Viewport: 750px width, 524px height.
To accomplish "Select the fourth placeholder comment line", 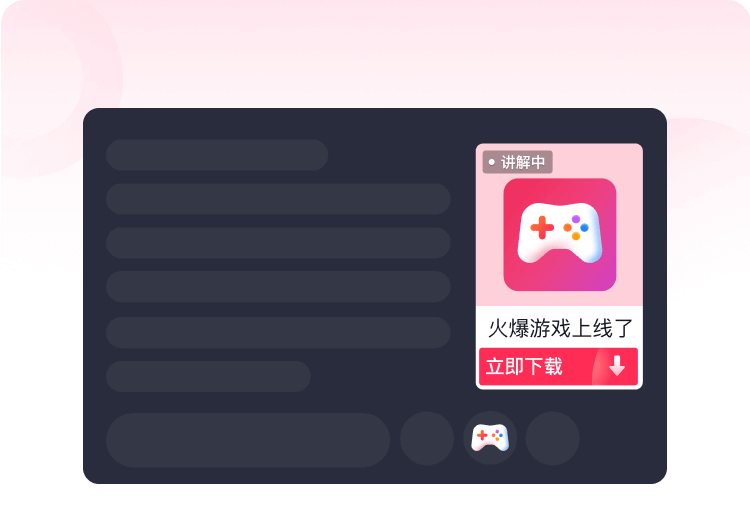I will click(278, 287).
